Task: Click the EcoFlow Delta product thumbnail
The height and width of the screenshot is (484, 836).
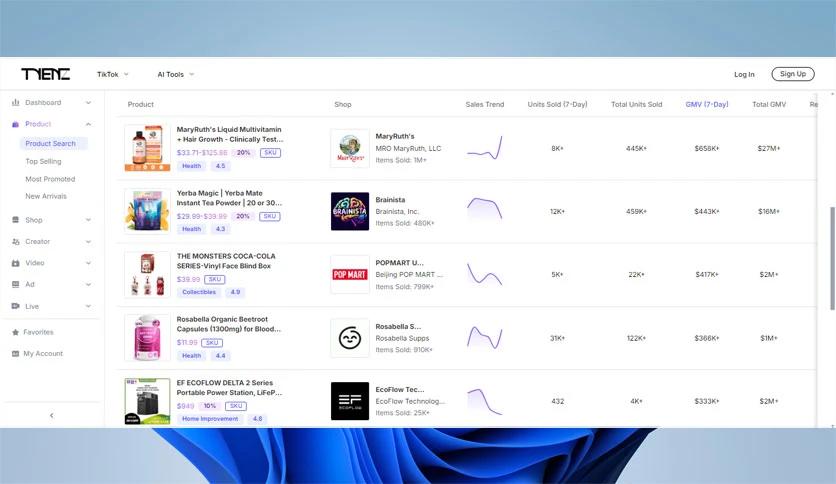Action: tap(147, 401)
